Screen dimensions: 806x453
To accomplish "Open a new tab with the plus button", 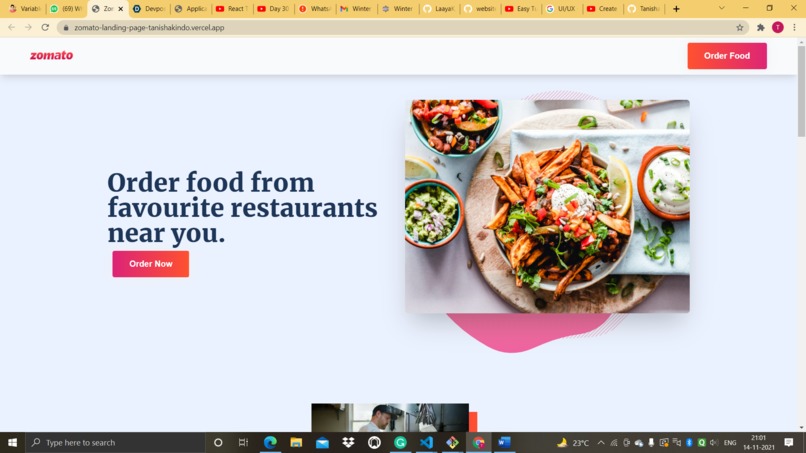I will (676, 9).
